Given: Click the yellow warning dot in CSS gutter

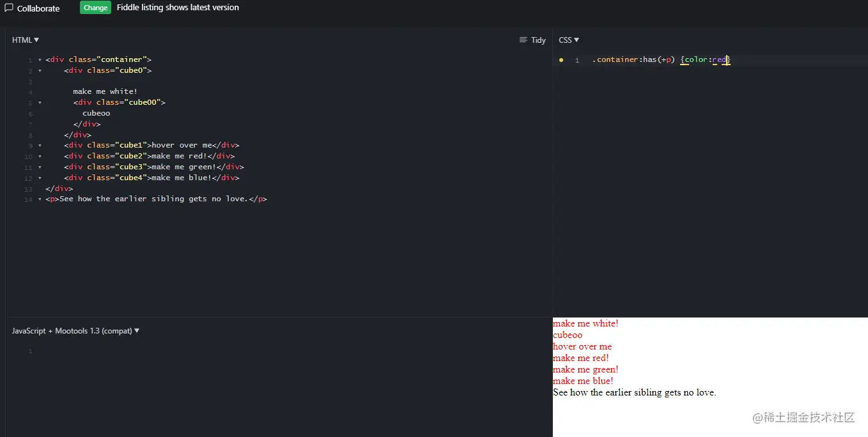Looking at the screenshot, I should [x=561, y=60].
